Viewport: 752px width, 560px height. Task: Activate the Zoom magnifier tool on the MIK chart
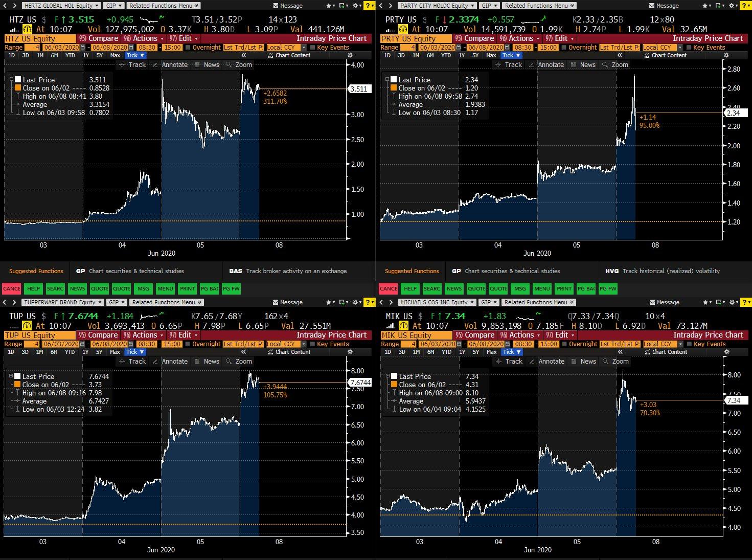point(616,362)
